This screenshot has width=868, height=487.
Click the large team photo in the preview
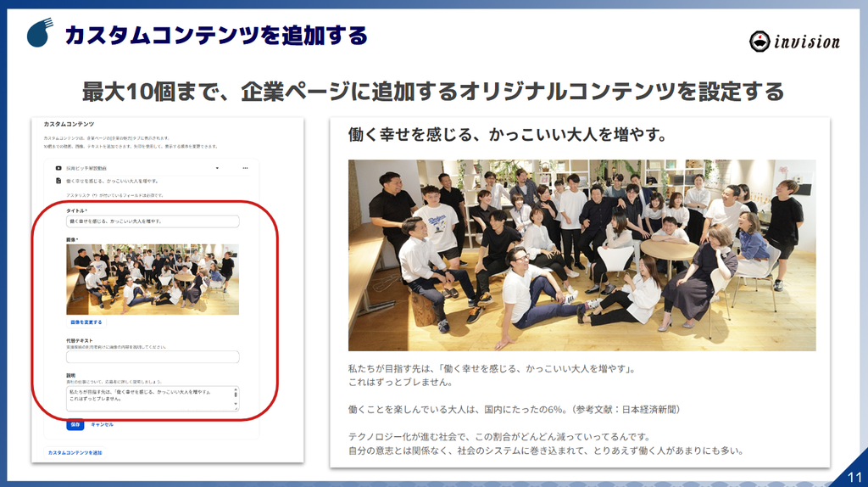pos(581,255)
